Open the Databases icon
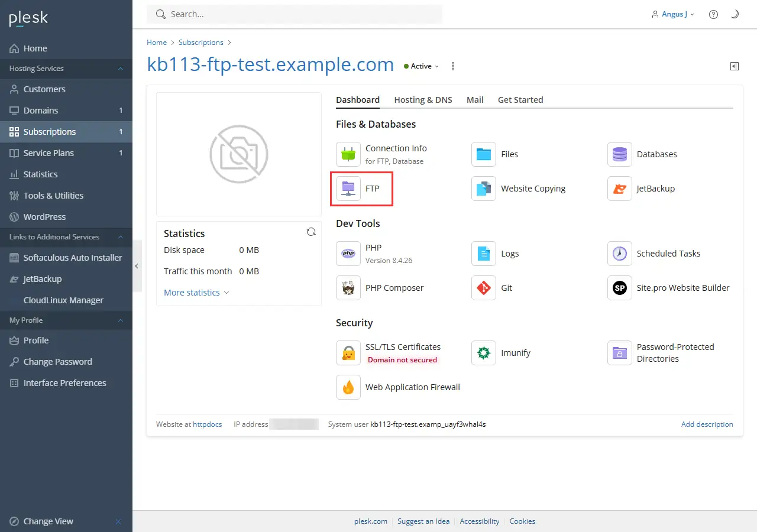757x532 pixels. 620,154
